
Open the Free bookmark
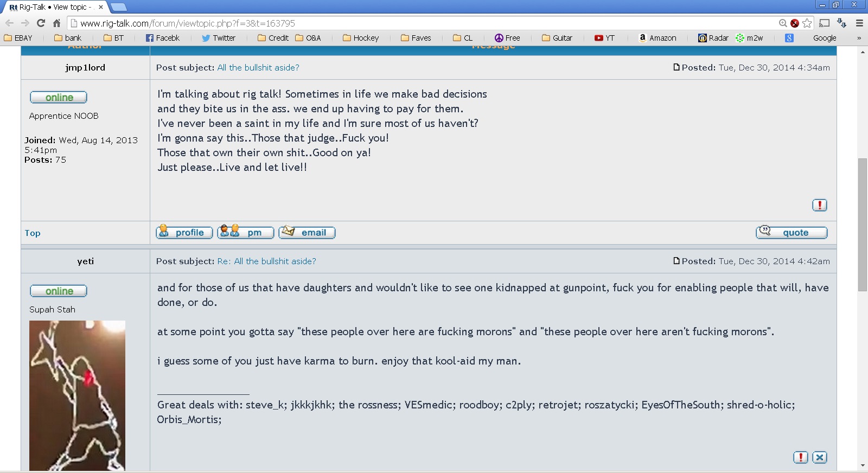pyautogui.click(x=507, y=38)
